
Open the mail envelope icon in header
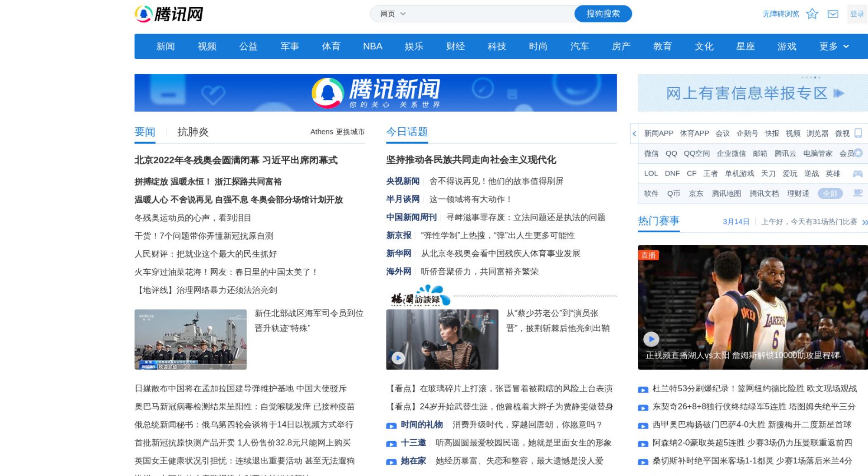(x=833, y=14)
